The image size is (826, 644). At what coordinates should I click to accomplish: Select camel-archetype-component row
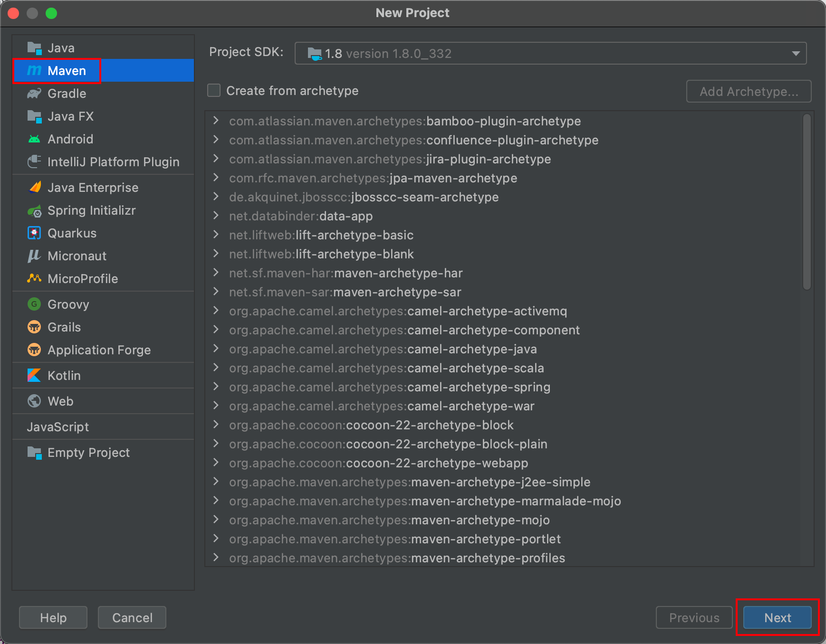coord(503,330)
